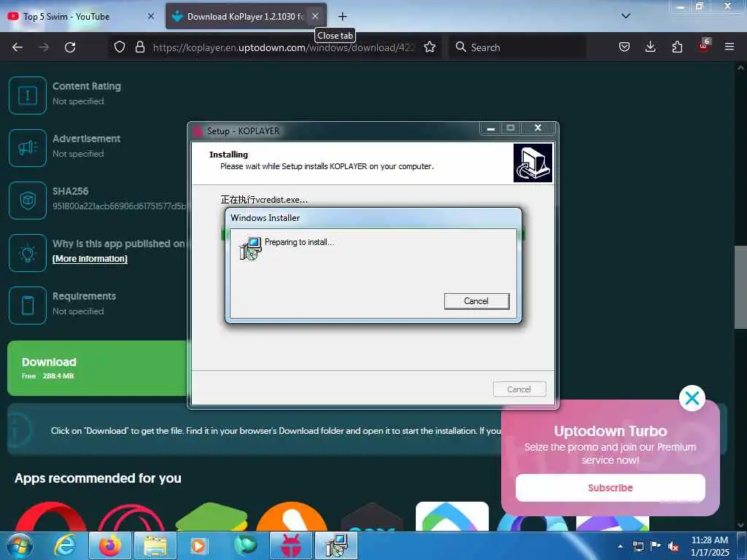This screenshot has width=747, height=560.
Task: Click the info circle icon in download instructions
Action: 19,429
